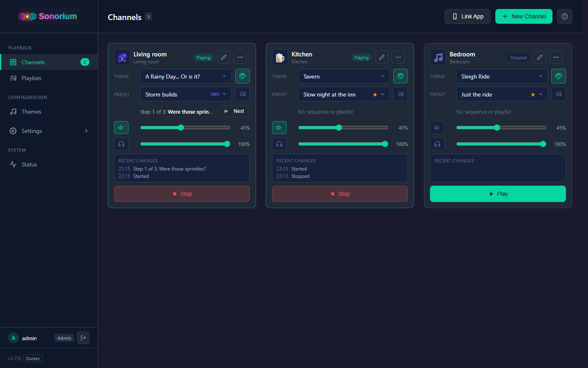Open the Bedroom more-options menu
Image resolution: width=588 pixels, height=368 pixels.
click(x=556, y=57)
